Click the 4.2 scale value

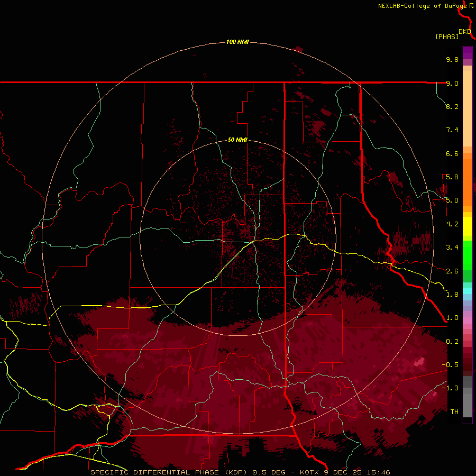coord(452,224)
